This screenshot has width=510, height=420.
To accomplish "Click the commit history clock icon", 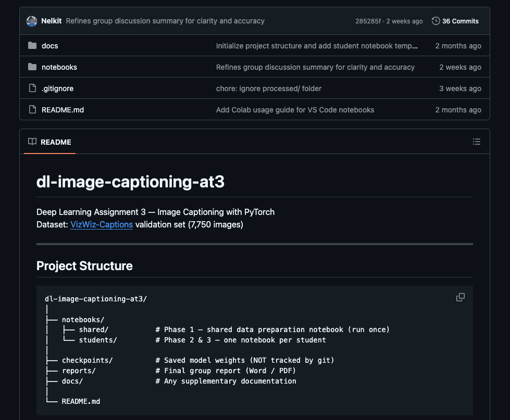I will [x=436, y=21].
